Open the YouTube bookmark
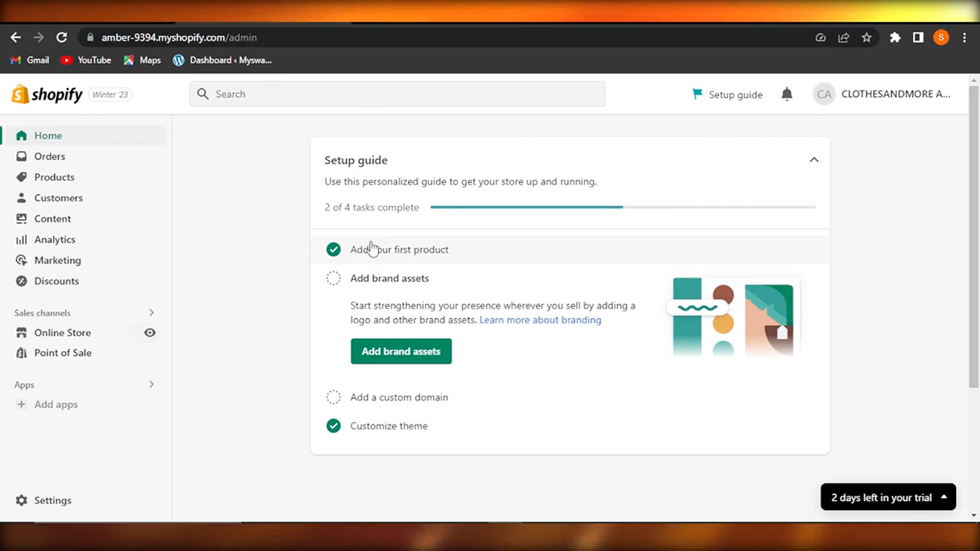 (x=86, y=60)
